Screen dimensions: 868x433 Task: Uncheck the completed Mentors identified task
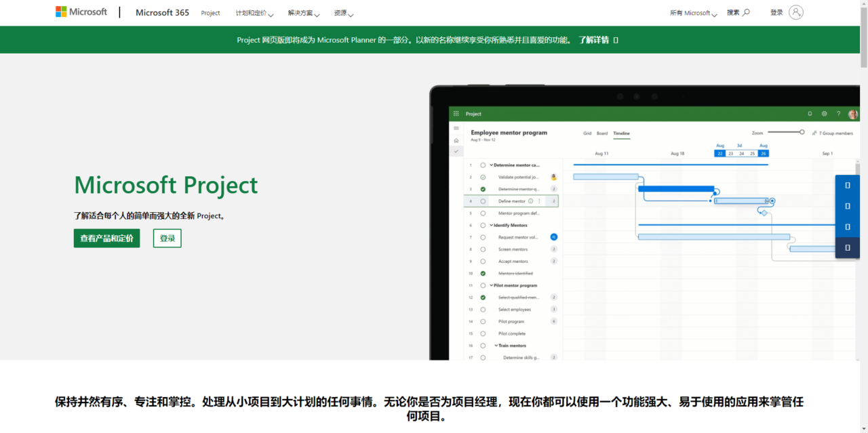click(x=483, y=273)
